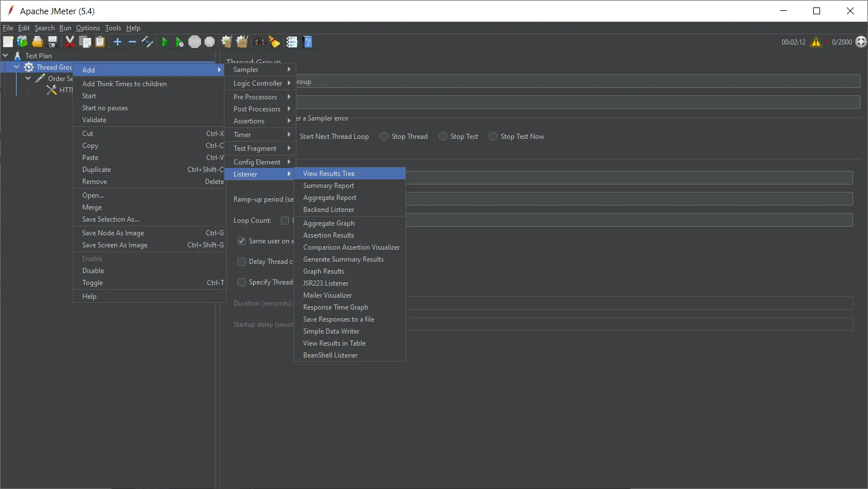Click the Copy icon in the toolbar
This screenshot has height=489, width=868.
pyautogui.click(x=85, y=42)
